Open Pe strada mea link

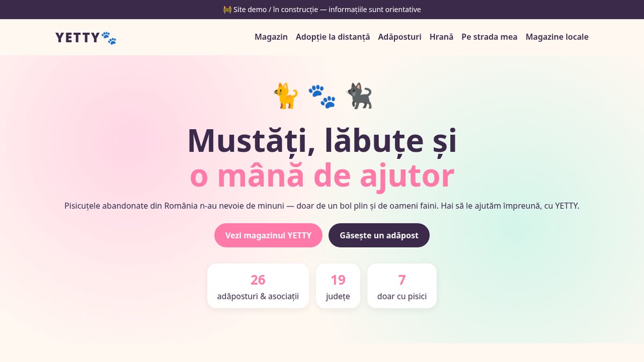tap(489, 37)
